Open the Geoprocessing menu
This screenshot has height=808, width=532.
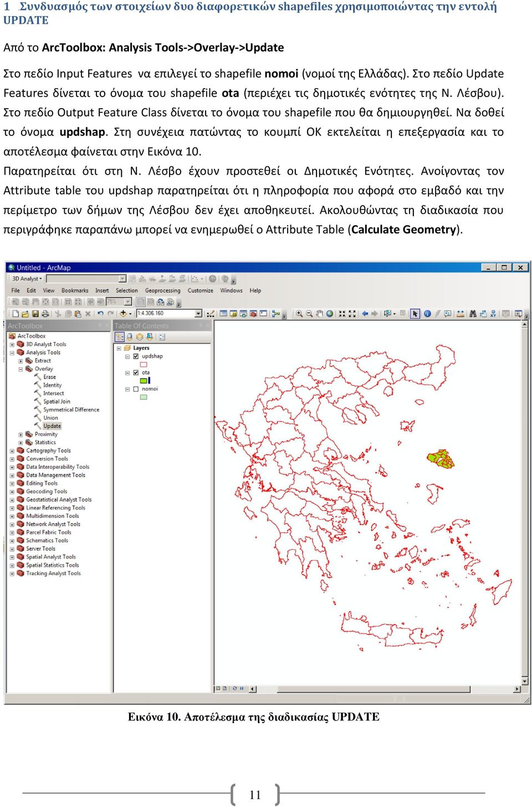tap(162, 290)
